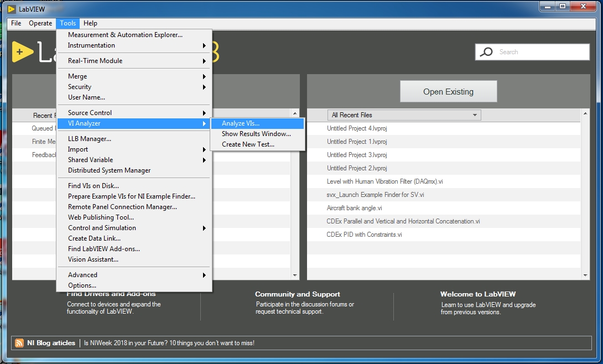The height and width of the screenshot is (364, 603).
Task: Open the Operate menu
Action: click(x=40, y=23)
